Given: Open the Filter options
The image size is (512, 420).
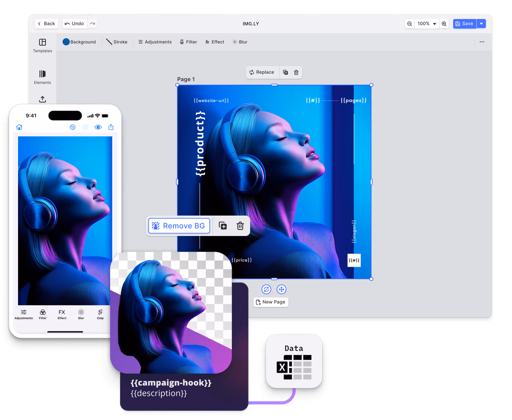Looking at the screenshot, I should [188, 42].
